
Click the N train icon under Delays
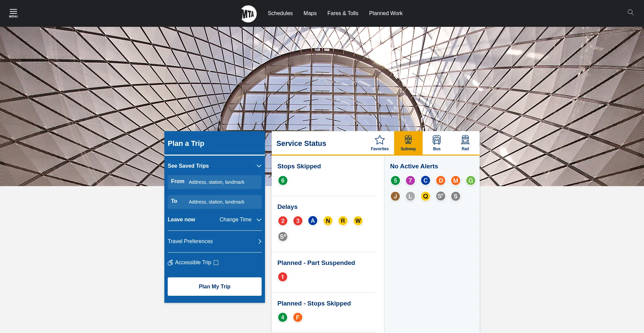tap(328, 221)
